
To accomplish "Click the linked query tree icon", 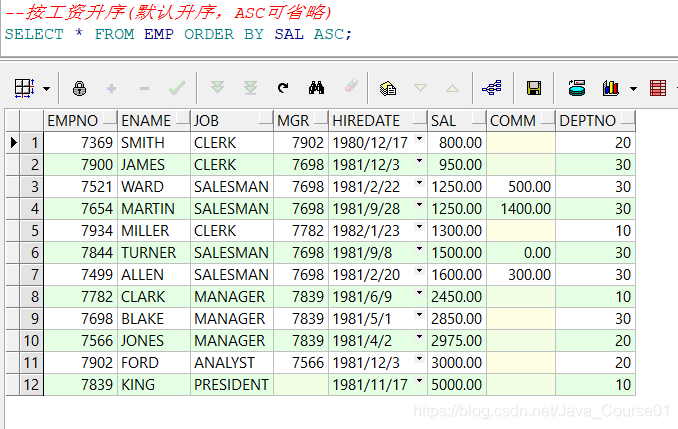I will tap(492, 88).
